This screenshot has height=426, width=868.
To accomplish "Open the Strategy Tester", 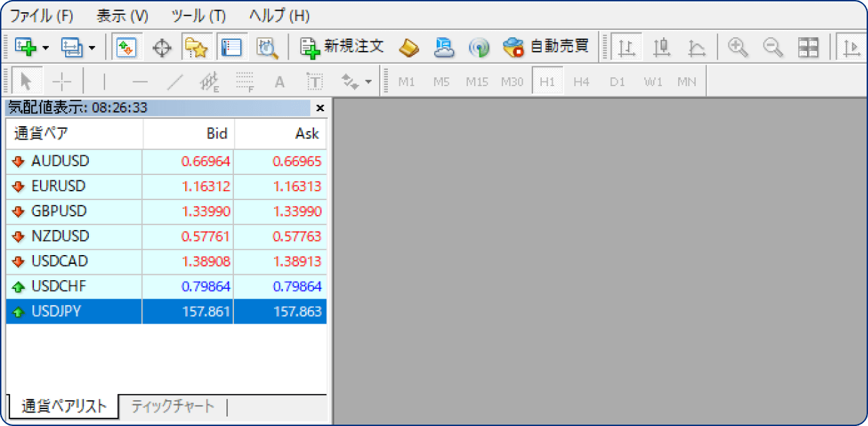I will tap(267, 47).
